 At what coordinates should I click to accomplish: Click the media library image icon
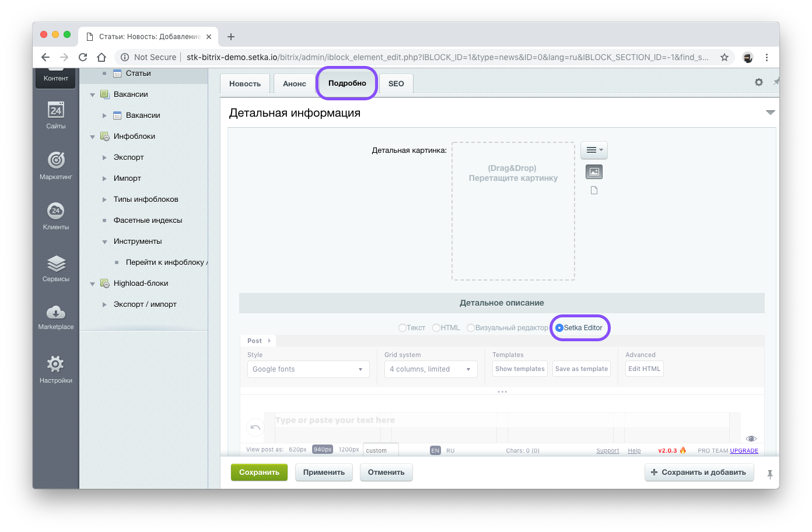pyautogui.click(x=594, y=171)
